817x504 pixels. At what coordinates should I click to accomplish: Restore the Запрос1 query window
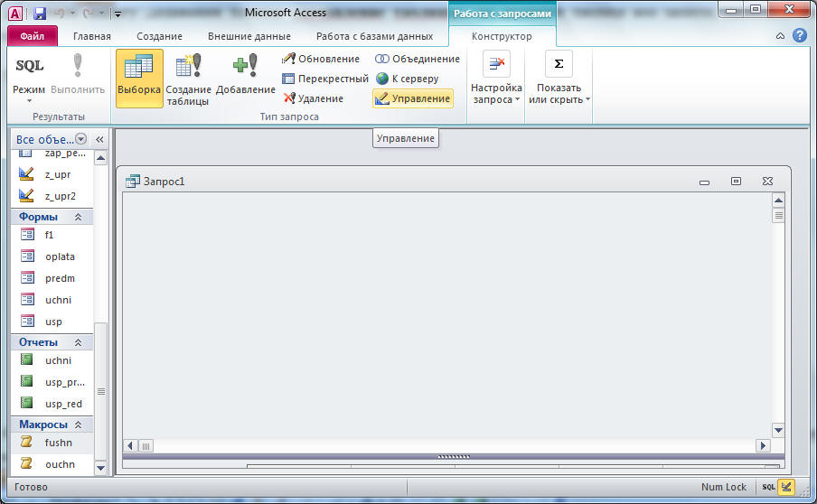[x=736, y=182]
